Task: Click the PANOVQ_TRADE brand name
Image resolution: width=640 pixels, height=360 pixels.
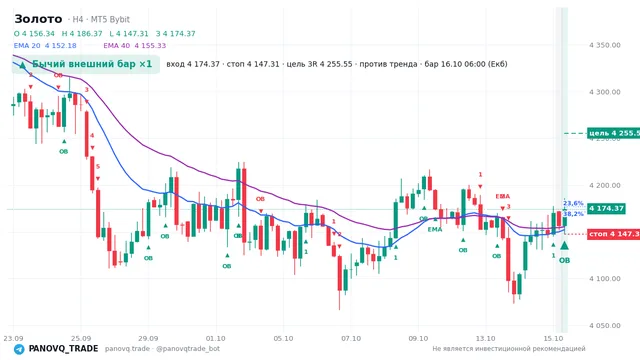Action: (x=63, y=349)
